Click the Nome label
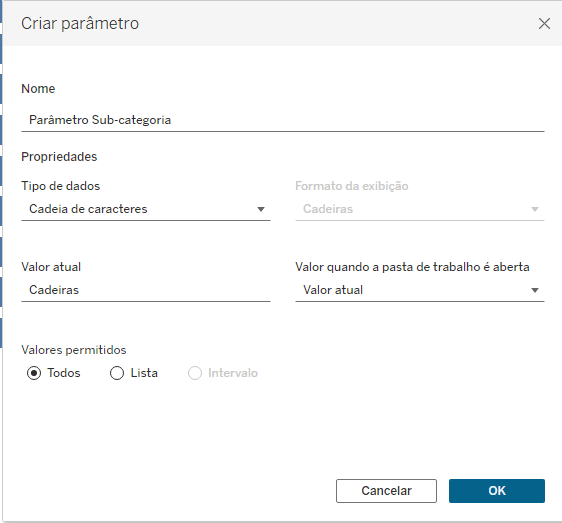The image size is (562, 523). point(38,89)
